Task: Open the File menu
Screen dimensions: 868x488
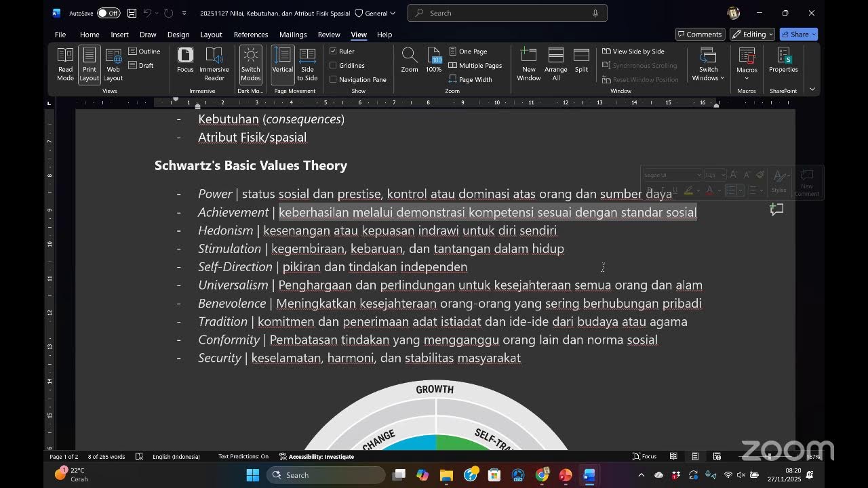Action: [60, 35]
